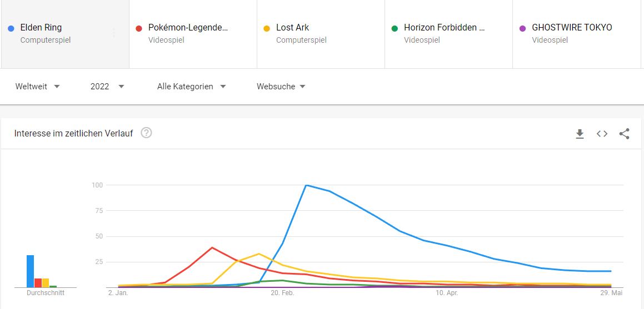
Task: Click the 10. Apr. axis label
Action: coord(447,293)
